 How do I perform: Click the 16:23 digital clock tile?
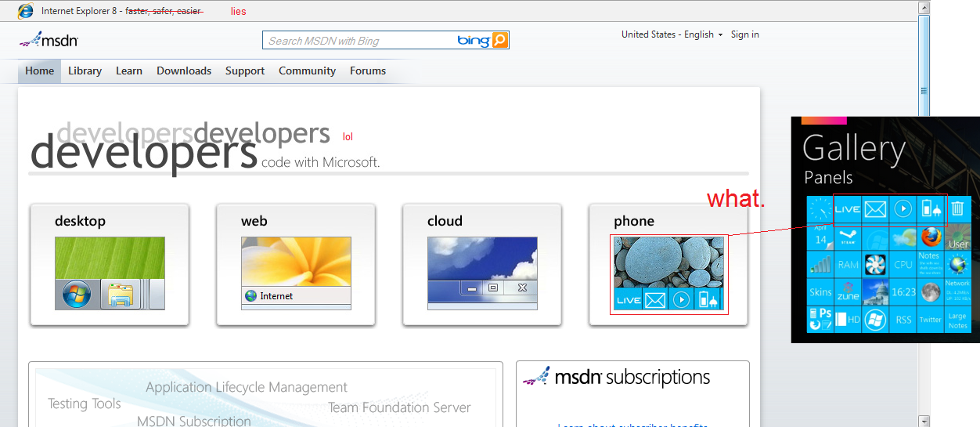pos(903,291)
